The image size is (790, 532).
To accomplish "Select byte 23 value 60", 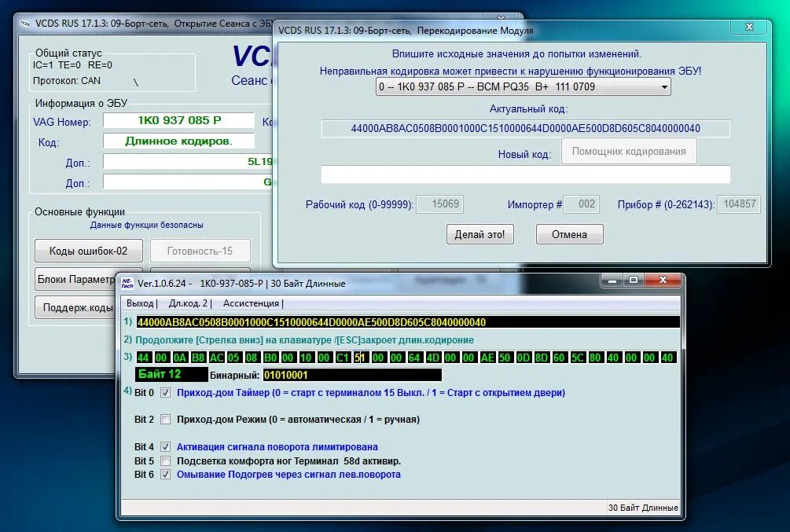I will click(x=559, y=358).
